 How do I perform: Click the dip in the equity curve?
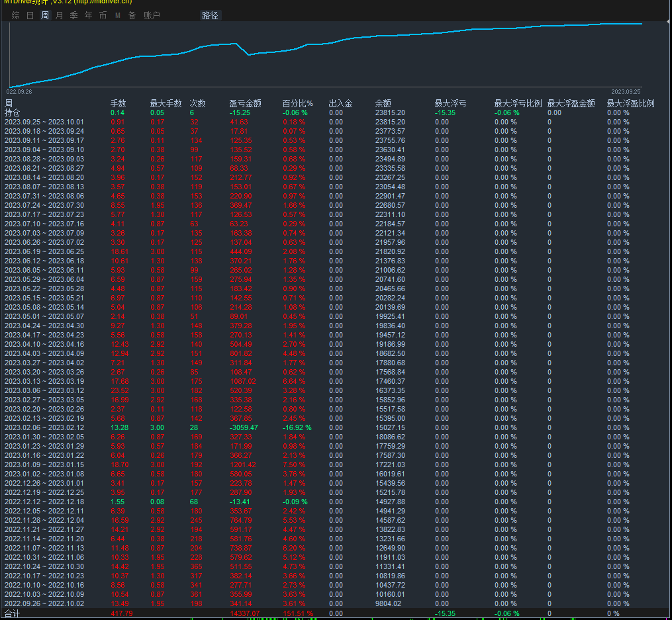(248, 54)
